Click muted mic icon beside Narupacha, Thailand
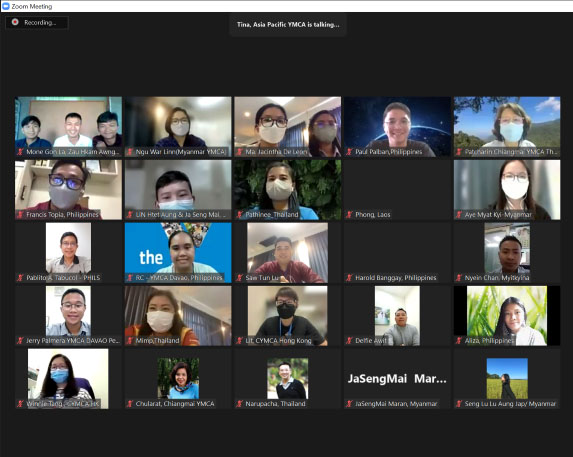The height and width of the screenshot is (457, 573). tap(240, 404)
